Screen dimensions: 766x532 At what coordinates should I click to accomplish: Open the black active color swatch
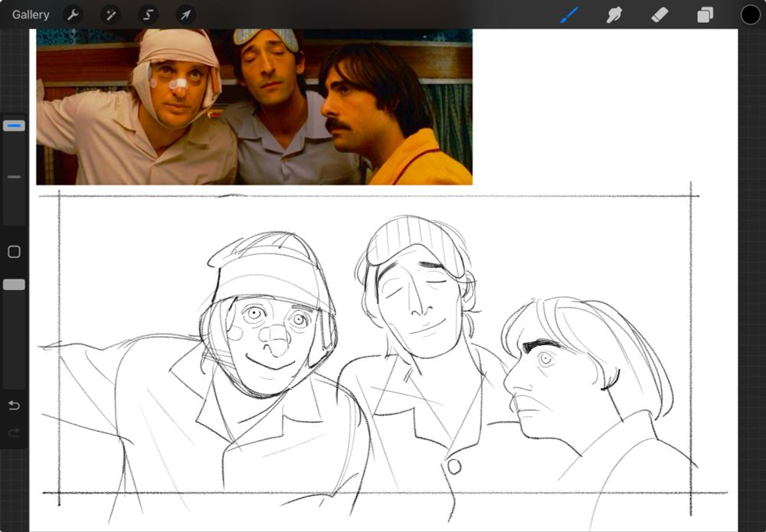tap(751, 15)
